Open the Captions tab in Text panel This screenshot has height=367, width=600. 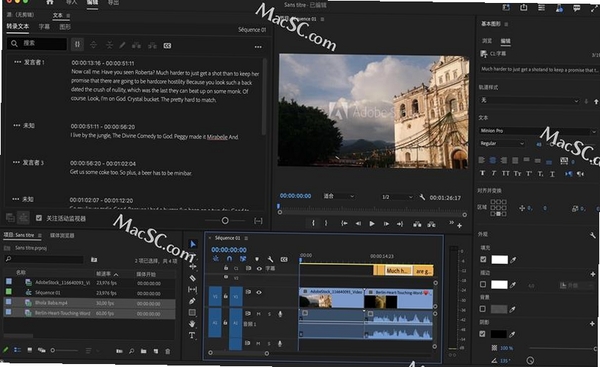[44, 26]
